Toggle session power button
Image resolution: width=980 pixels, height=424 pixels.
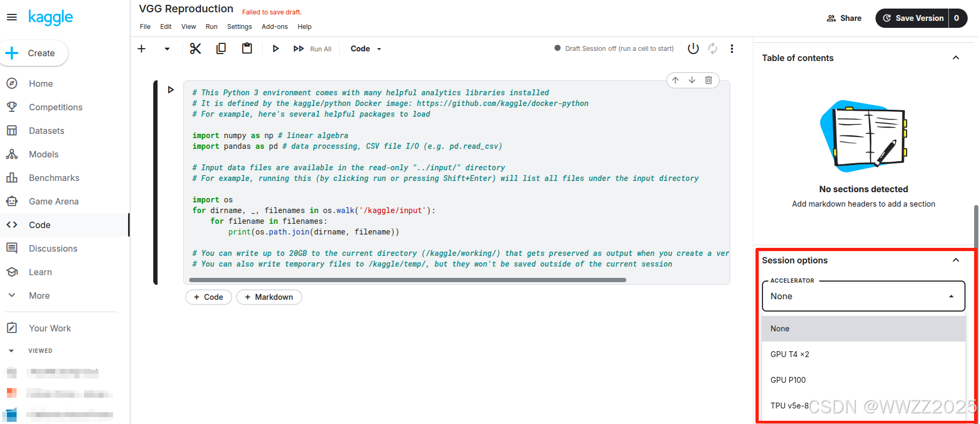(x=693, y=49)
